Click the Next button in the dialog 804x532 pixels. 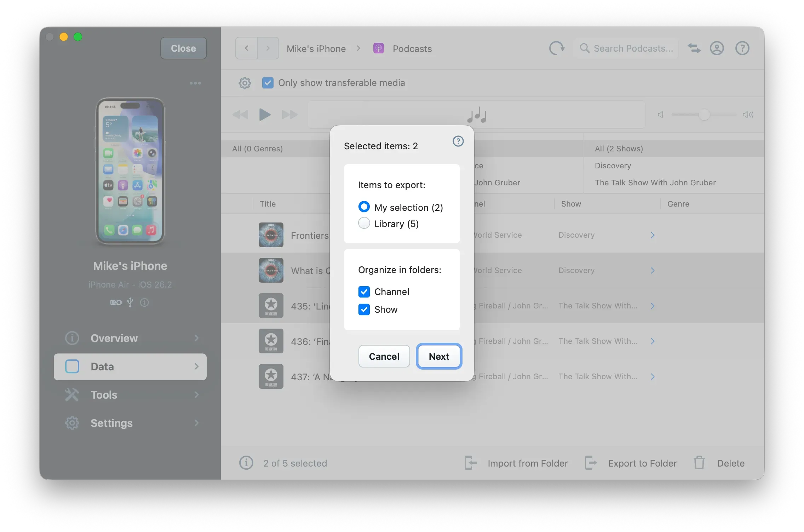pyautogui.click(x=439, y=356)
